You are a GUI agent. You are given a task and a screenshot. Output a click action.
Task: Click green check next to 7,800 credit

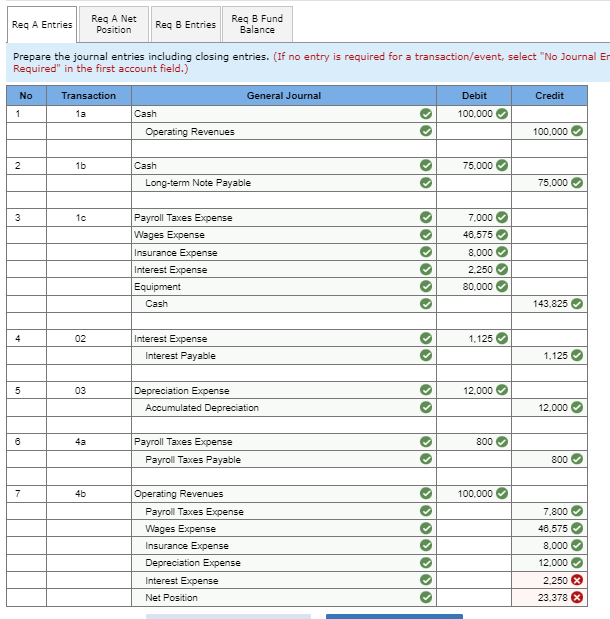pos(577,511)
